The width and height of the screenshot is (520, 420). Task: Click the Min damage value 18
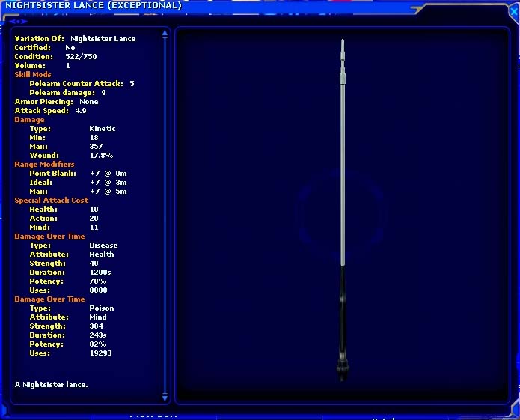pyautogui.click(x=94, y=137)
